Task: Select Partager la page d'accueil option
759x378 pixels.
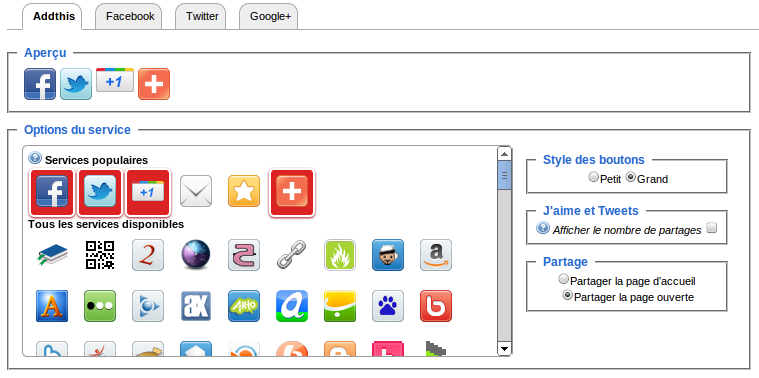Action: click(563, 279)
